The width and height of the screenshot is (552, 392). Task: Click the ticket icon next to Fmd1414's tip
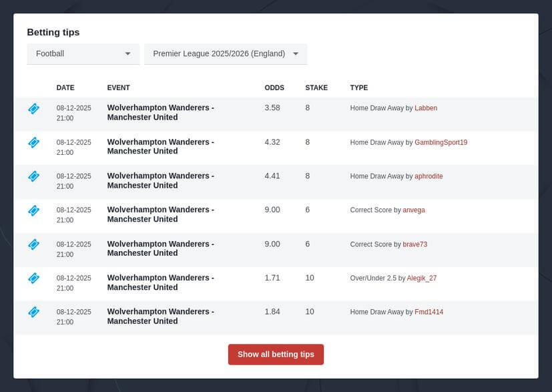(x=33, y=313)
